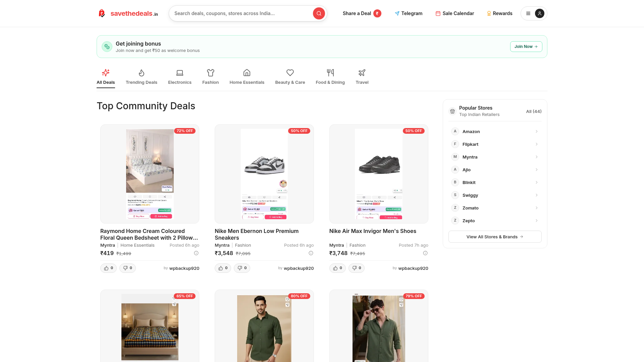Viewport: 644px width, 362px height.
Task: Click the Popular Stores shop icon
Action: point(452,111)
